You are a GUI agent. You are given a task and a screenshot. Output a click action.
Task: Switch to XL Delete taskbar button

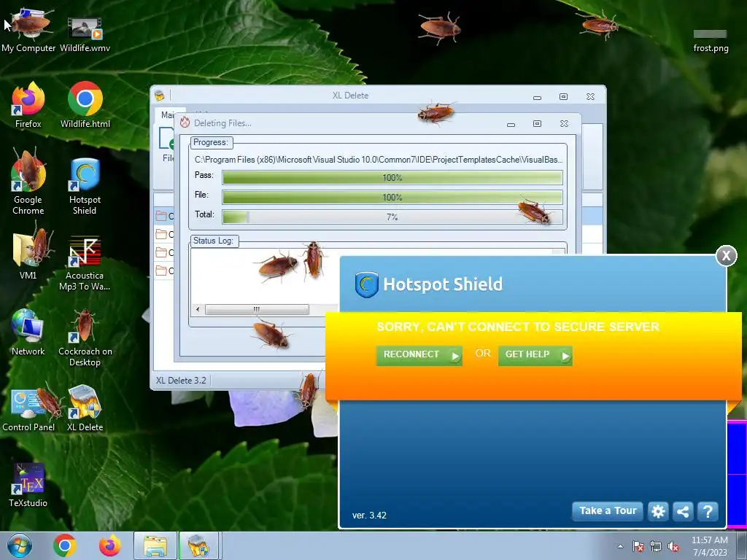click(199, 545)
